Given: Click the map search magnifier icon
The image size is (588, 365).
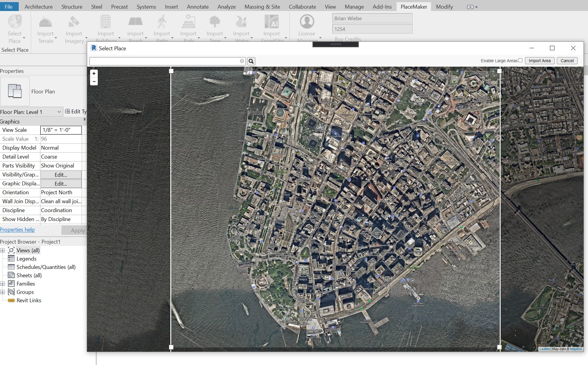Looking at the screenshot, I should click(x=251, y=61).
